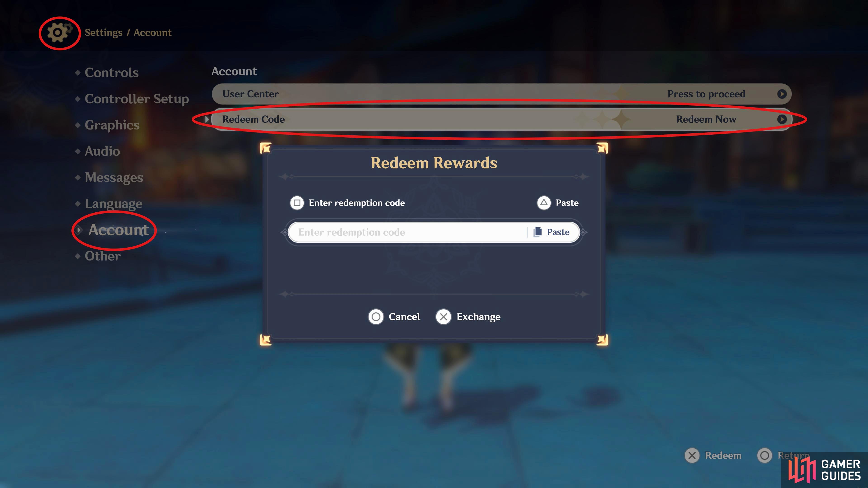Expand the Account settings section
The image size is (868, 488).
tap(118, 229)
